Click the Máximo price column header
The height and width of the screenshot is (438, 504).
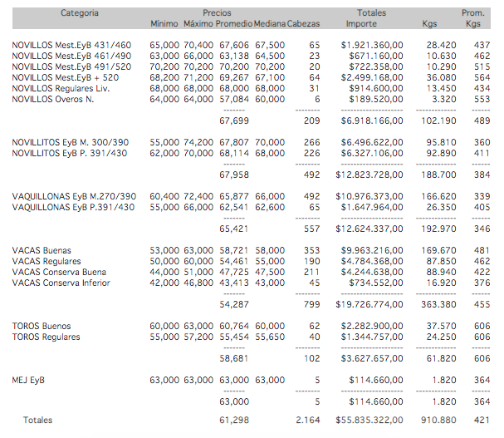[x=198, y=24]
